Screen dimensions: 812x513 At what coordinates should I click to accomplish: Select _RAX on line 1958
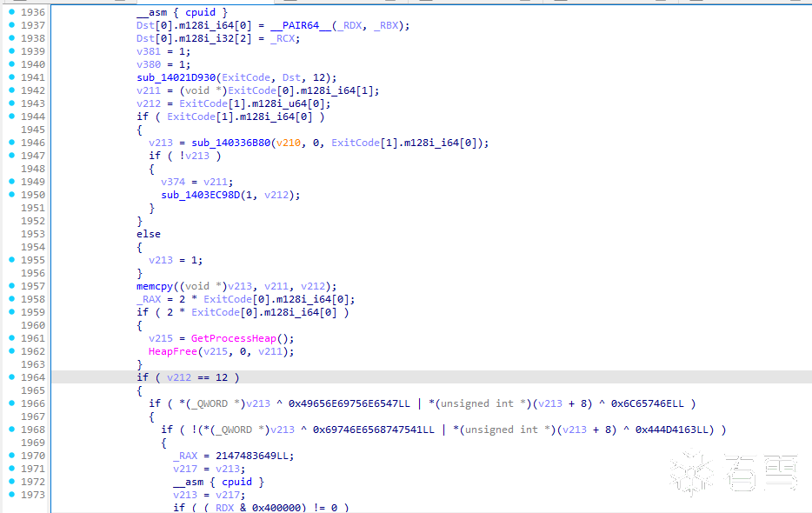point(149,299)
